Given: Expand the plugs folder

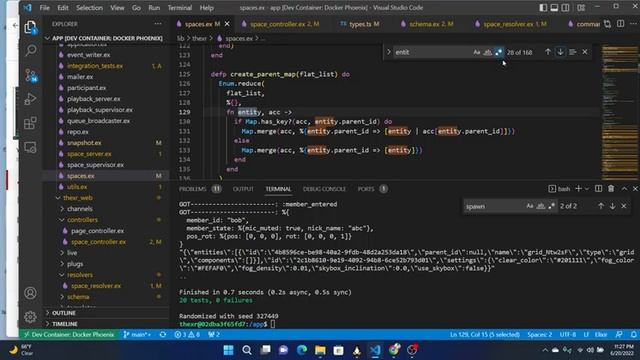Looking at the screenshot, I should click(x=75, y=264).
